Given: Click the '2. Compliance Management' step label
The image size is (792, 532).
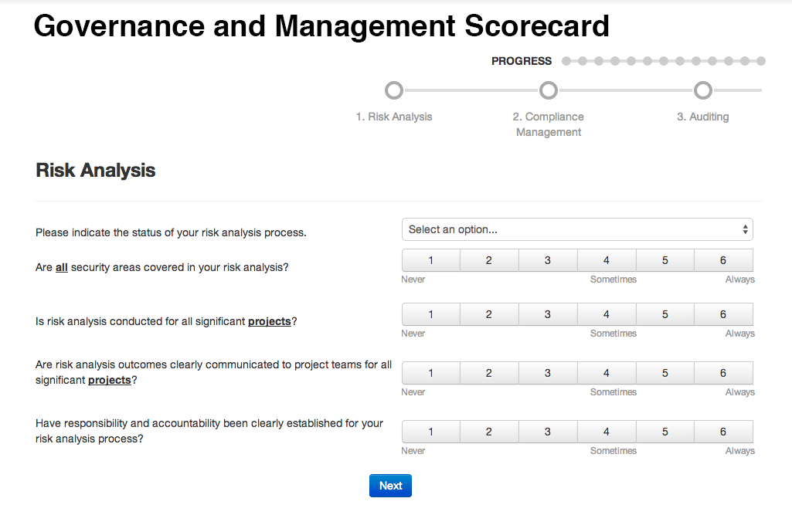Looking at the screenshot, I should click(549, 124).
